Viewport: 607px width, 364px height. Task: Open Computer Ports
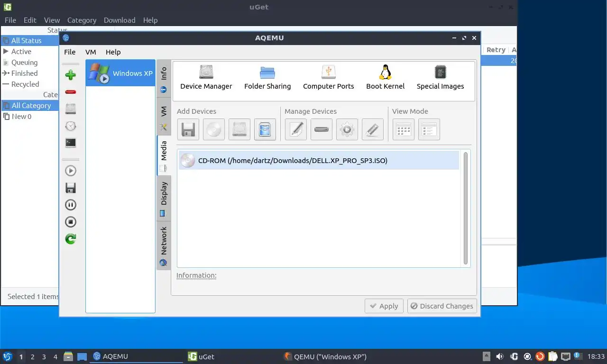[329, 78]
